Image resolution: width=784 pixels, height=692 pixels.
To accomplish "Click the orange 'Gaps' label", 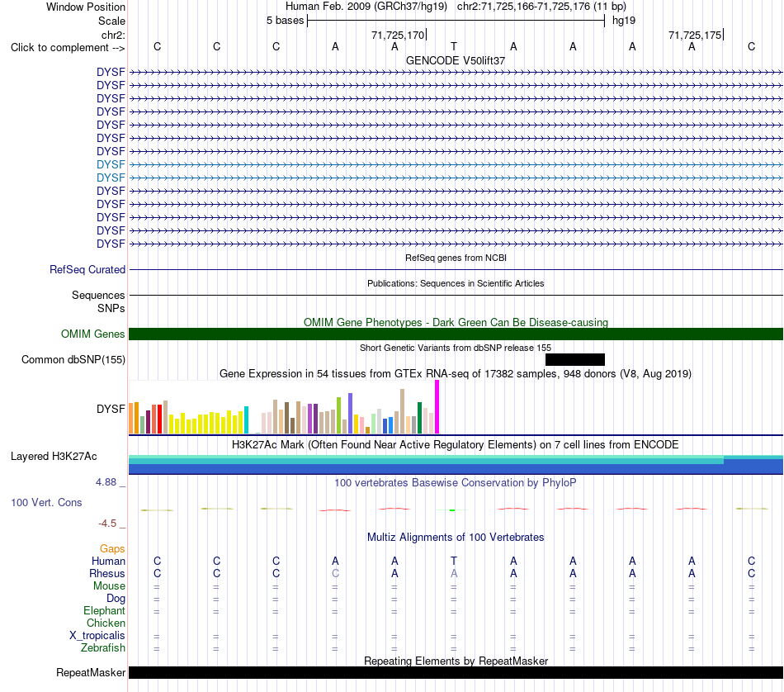I will click(x=112, y=549).
